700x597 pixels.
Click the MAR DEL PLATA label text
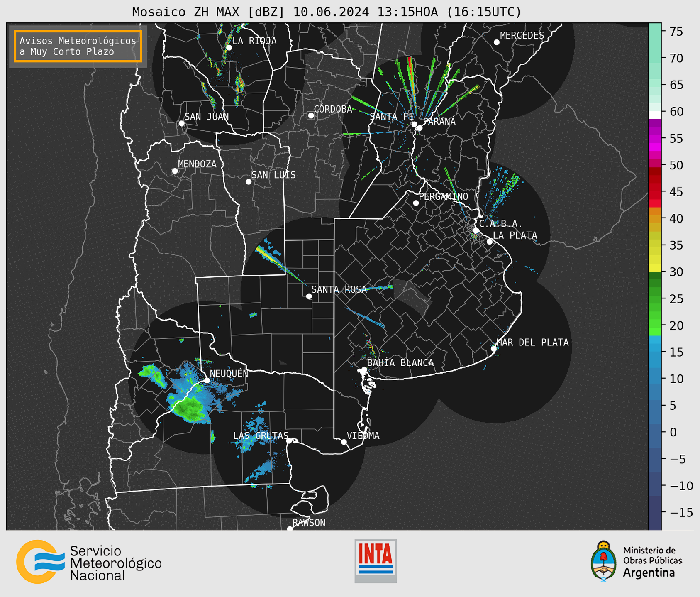pyautogui.click(x=533, y=343)
